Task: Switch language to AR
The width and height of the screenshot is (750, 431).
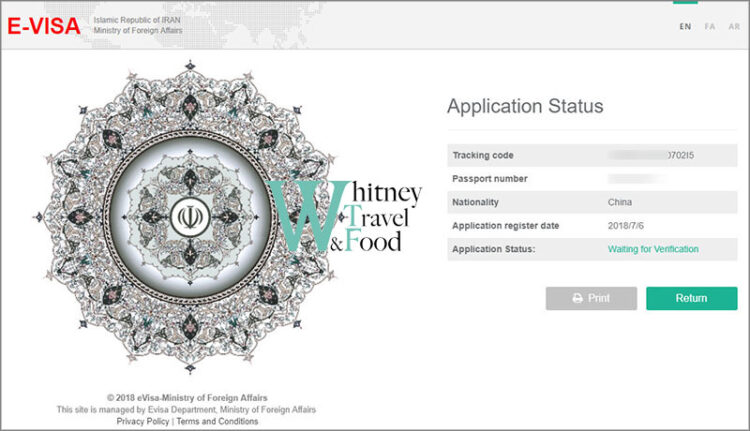Action: (x=734, y=26)
